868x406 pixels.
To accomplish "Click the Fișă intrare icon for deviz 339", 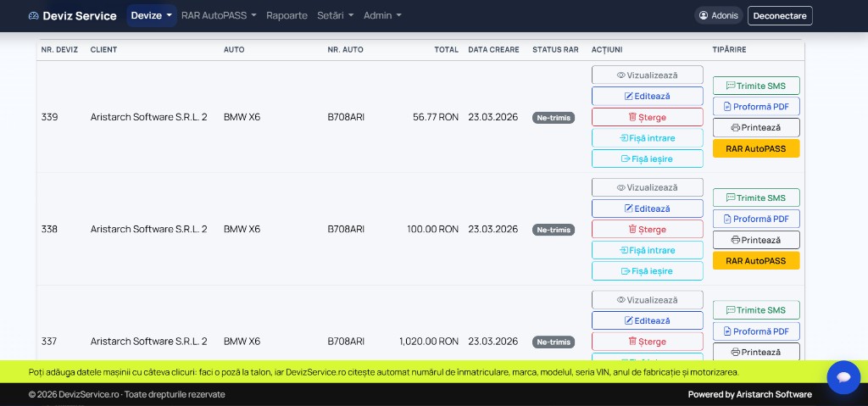I will pyautogui.click(x=623, y=138).
